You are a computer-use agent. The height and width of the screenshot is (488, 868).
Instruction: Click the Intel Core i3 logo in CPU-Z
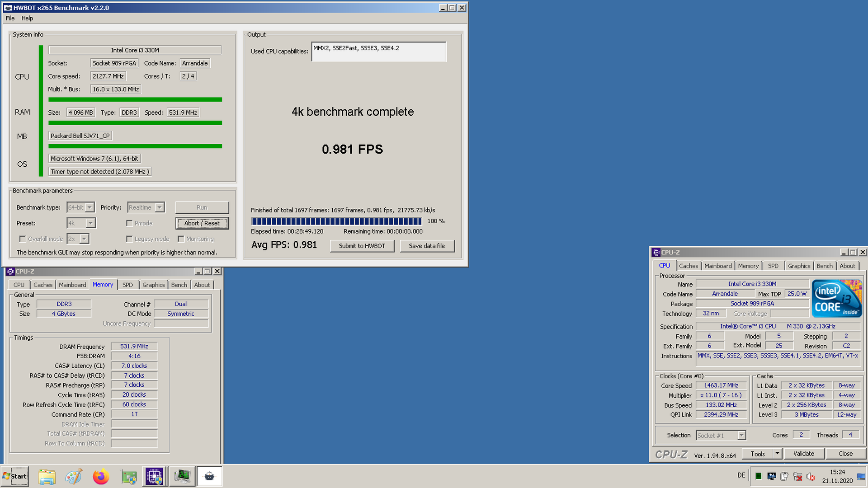[x=837, y=298]
